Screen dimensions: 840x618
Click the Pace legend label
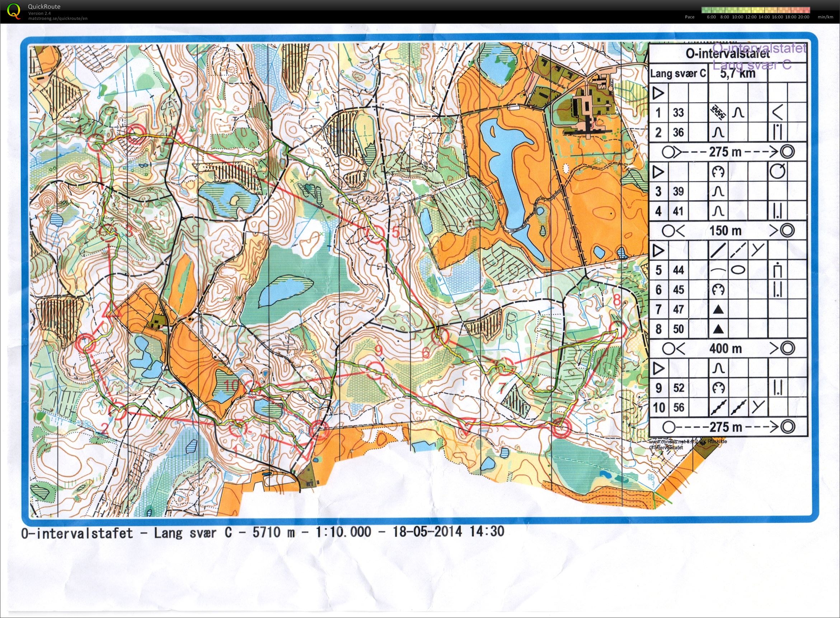click(690, 17)
